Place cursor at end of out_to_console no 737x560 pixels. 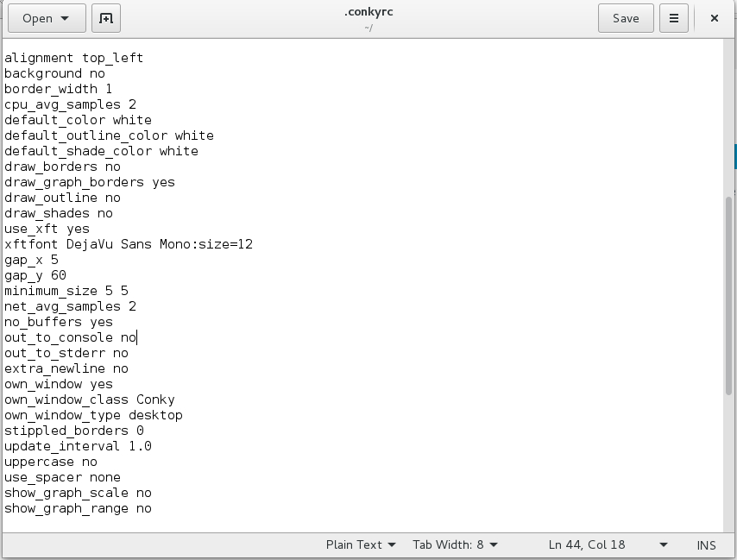click(x=137, y=337)
